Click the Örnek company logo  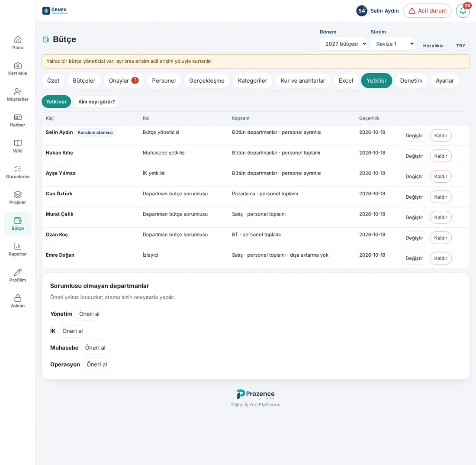(x=55, y=11)
